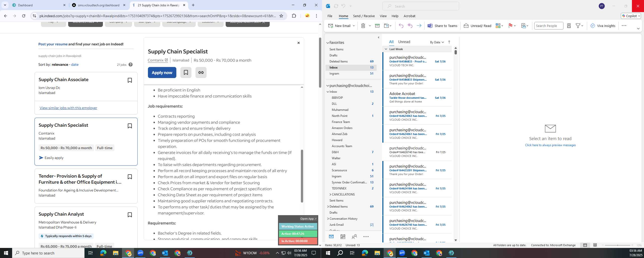Copy job link with chain icon button
Image resolution: width=644 pixels, height=258 pixels.
pos(201,73)
